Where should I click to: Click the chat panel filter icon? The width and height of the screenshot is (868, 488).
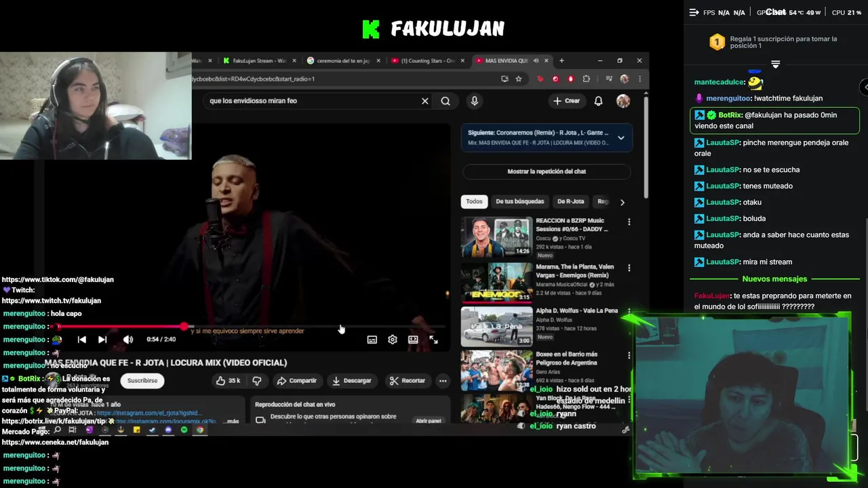point(775,64)
